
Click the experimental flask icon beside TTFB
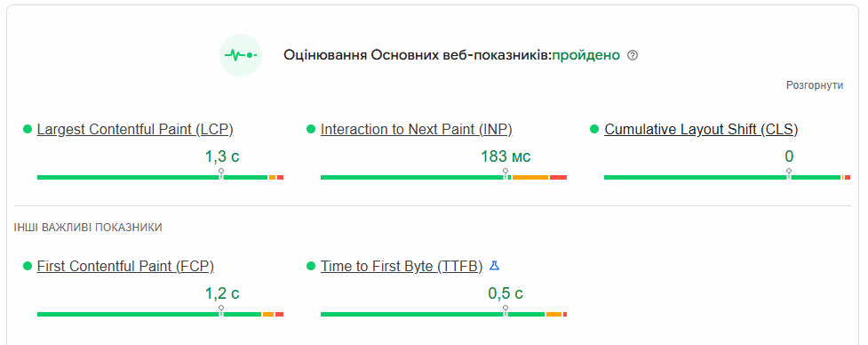click(494, 266)
